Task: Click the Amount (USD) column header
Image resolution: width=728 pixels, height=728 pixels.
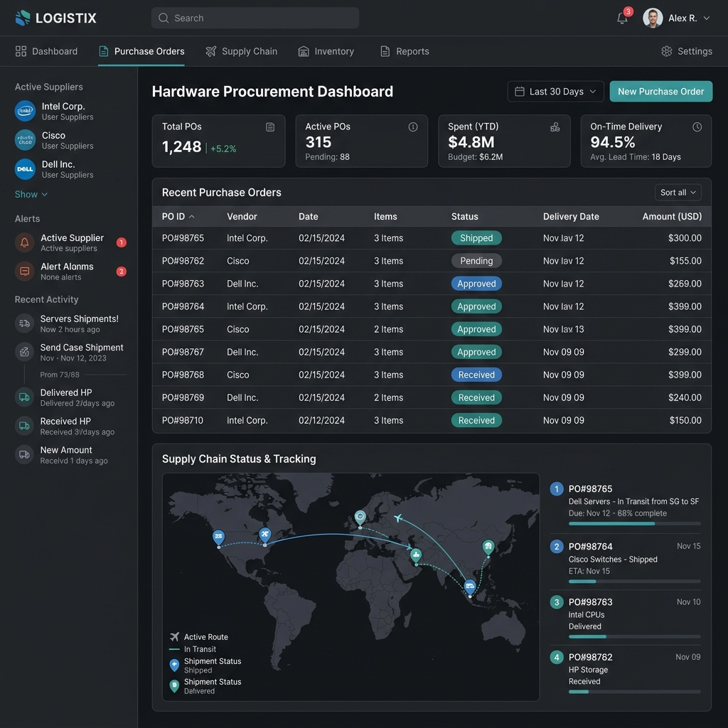Action: point(672,216)
